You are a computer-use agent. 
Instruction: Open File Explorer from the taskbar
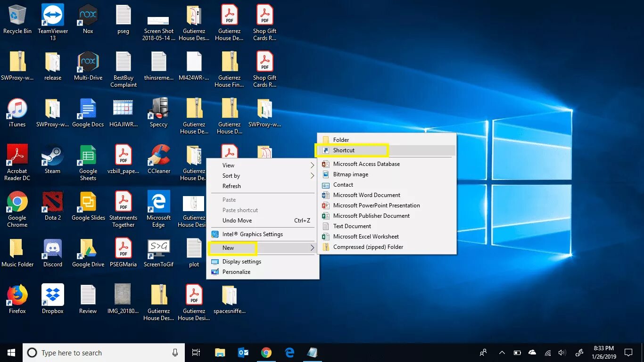pos(220,353)
